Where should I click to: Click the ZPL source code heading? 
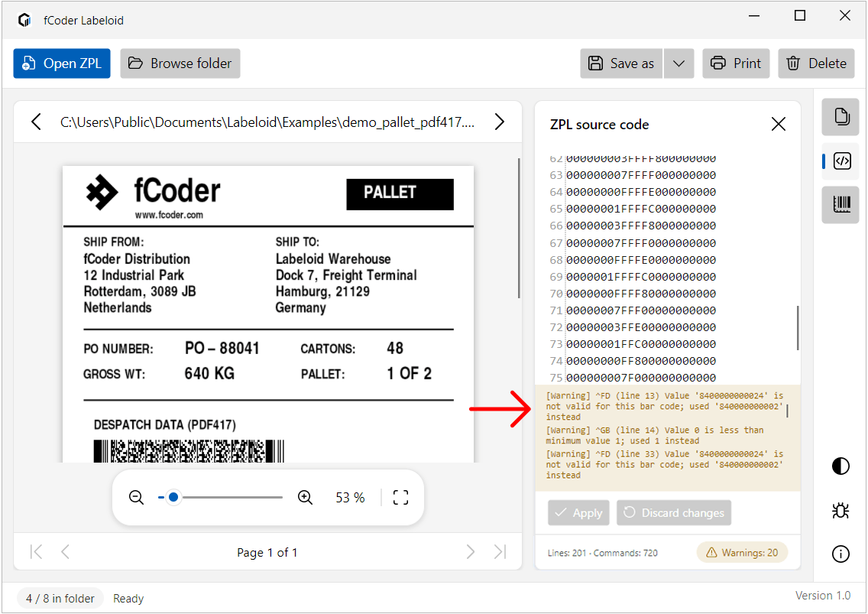(x=600, y=125)
